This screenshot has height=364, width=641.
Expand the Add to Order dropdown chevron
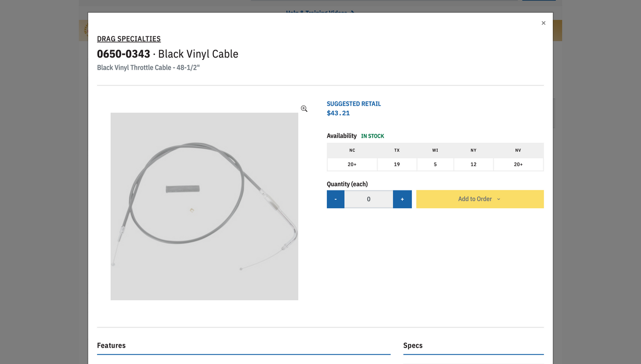[498, 199]
